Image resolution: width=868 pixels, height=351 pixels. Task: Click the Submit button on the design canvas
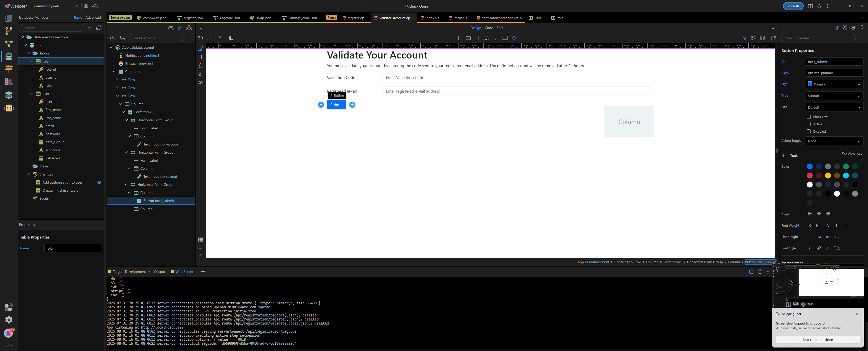pos(336,105)
